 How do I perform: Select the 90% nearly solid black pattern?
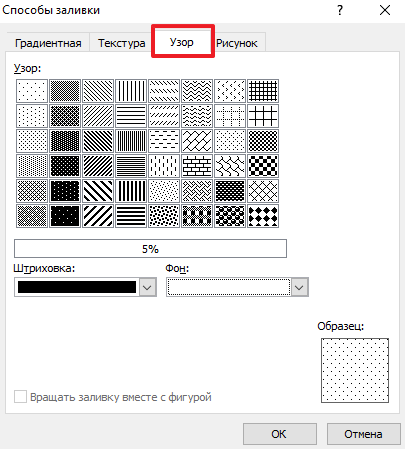click(x=65, y=216)
